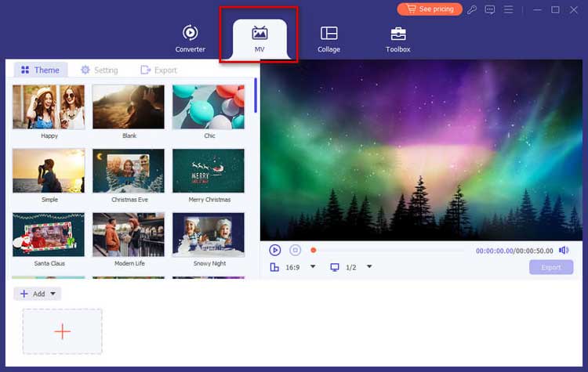This screenshot has width=588, height=372.
Task: Choose the Santa Claus theme
Action: (x=49, y=234)
